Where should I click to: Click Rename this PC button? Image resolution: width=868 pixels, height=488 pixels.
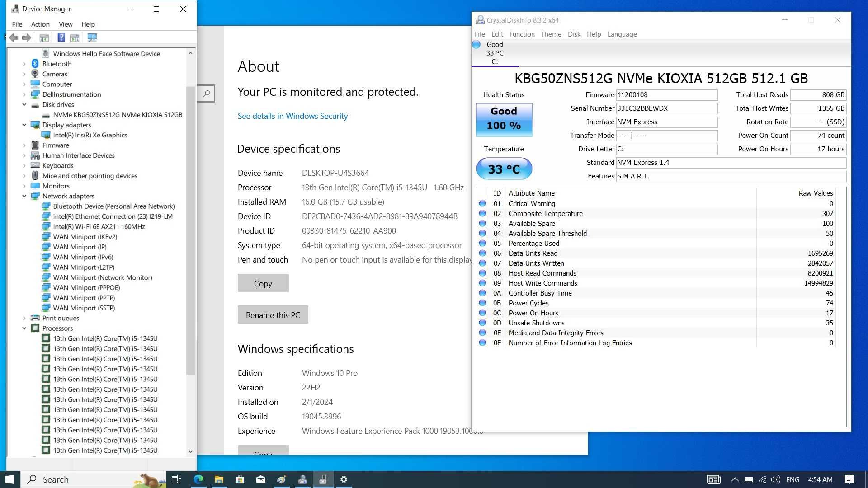pyautogui.click(x=273, y=315)
